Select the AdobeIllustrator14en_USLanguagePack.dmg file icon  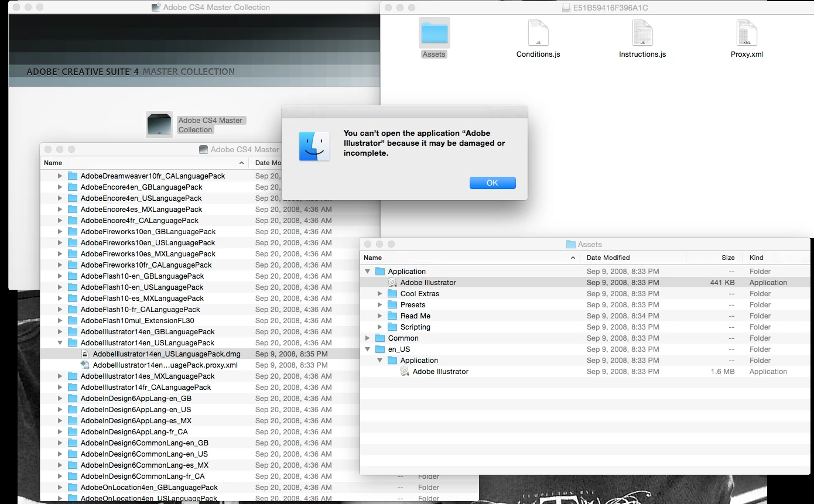pyautogui.click(x=85, y=354)
